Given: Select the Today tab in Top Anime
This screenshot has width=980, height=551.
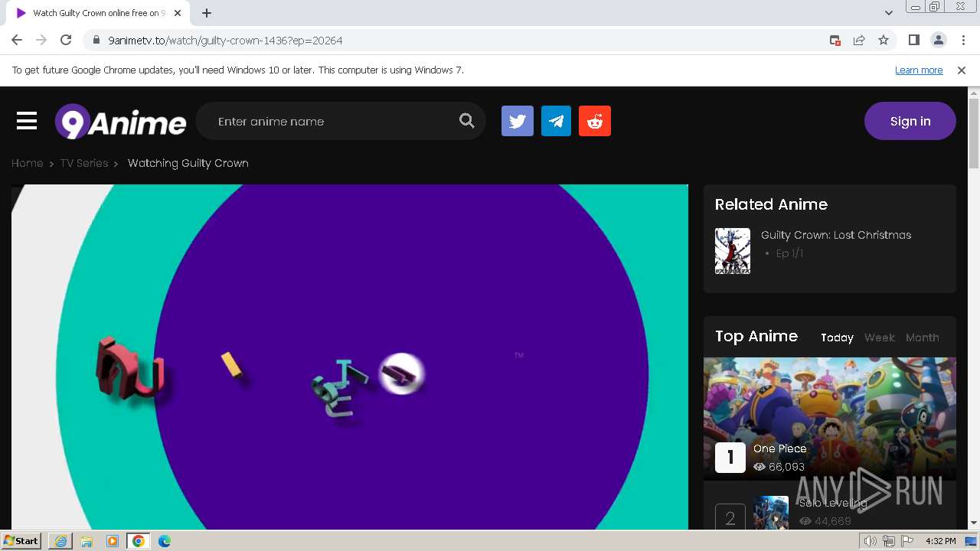Looking at the screenshot, I should (837, 337).
